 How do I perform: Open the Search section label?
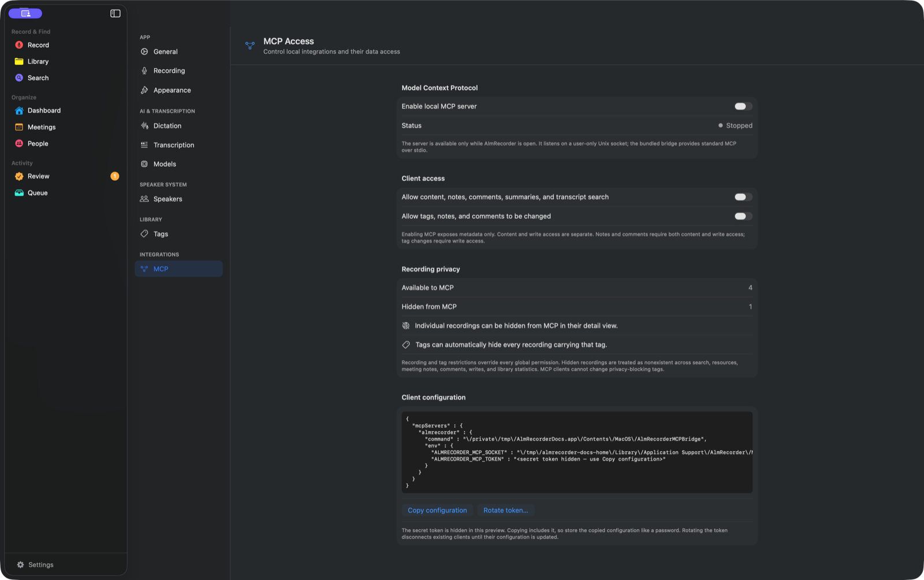38,78
